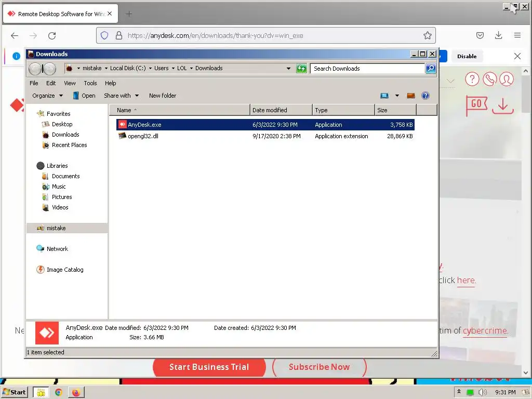Image resolution: width=532 pixels, height=399 pixels.
Task: Click the search magnifier button in Explorer
Action: [x=431, y=68]
